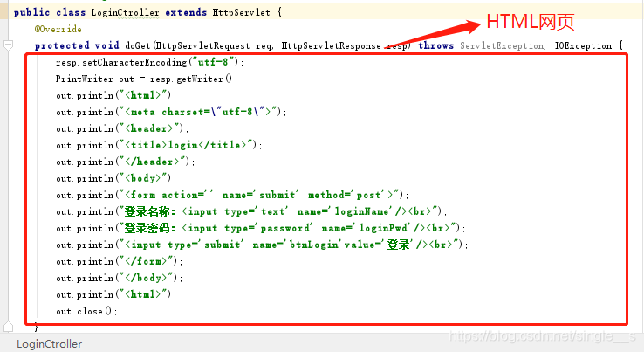Click the resp.setCharacterEncoding line

tap(150, 62)
